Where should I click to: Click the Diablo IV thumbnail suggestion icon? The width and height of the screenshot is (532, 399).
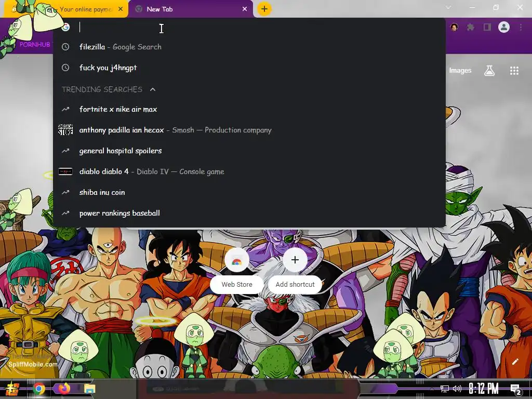tap(65, 171)
